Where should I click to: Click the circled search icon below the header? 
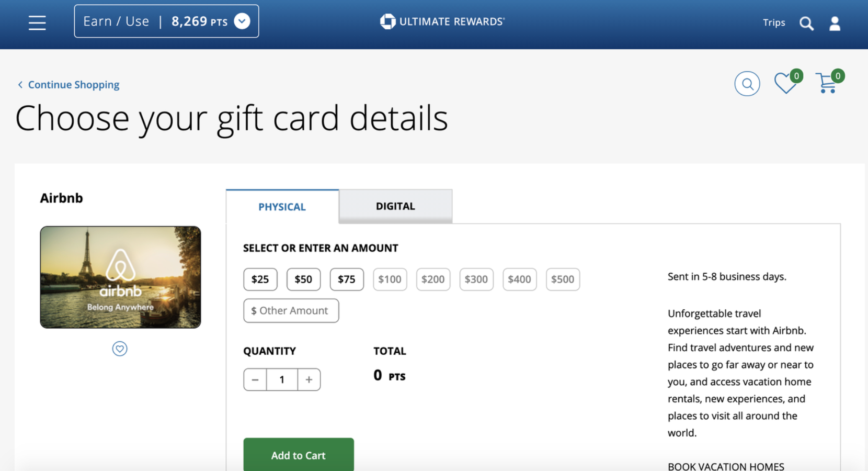(747, 84)
